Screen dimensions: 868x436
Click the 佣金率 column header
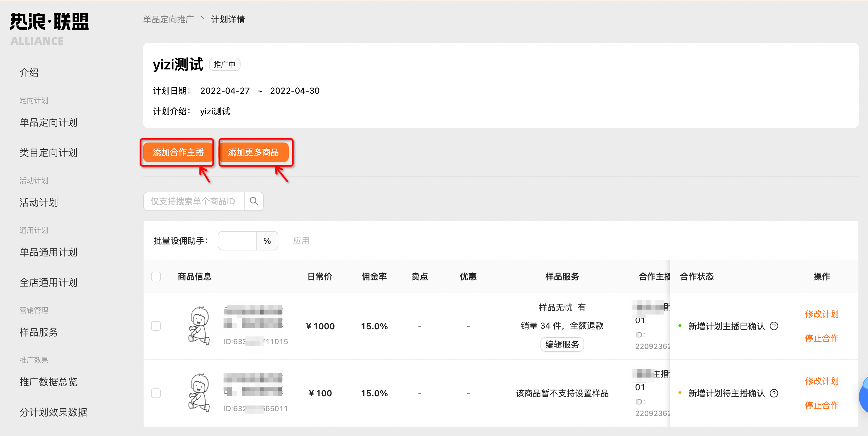pos(374,277)
